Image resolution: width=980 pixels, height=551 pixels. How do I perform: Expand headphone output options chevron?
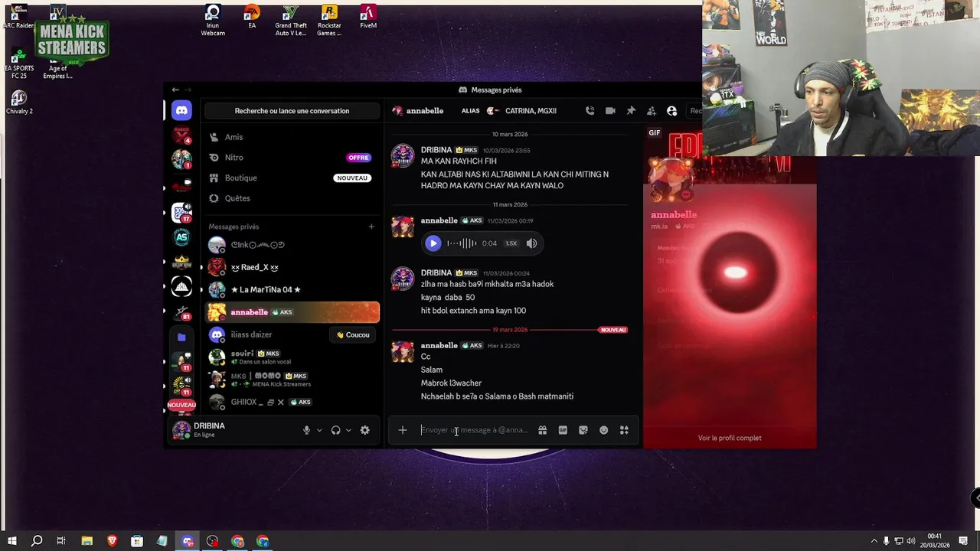click(348, 430)
